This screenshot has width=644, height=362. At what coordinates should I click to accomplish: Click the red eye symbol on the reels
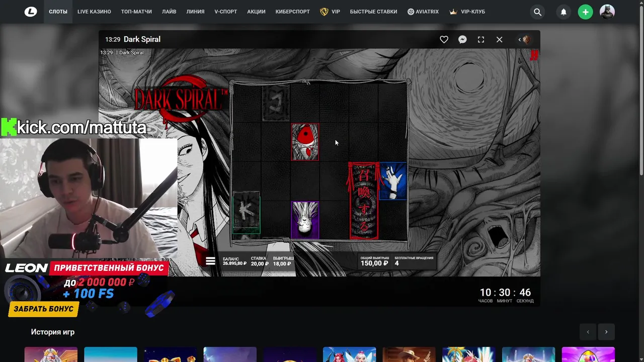[305, 142]
